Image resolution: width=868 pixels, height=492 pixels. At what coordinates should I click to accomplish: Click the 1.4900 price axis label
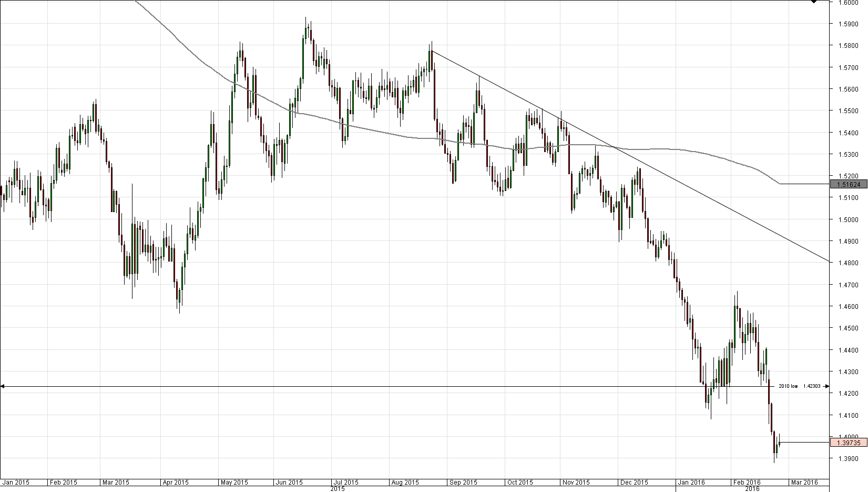coord(849,242)
